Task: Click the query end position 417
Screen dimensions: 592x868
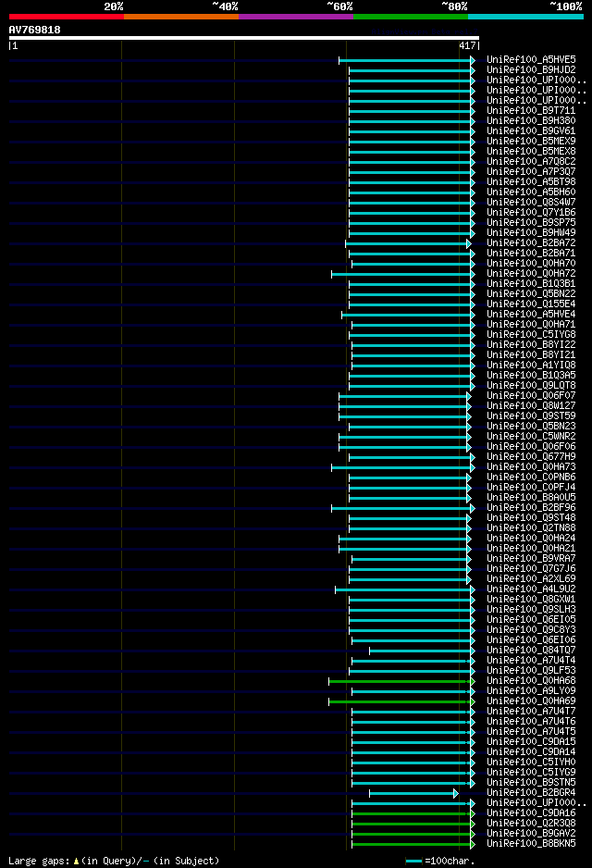Action: 467,46
